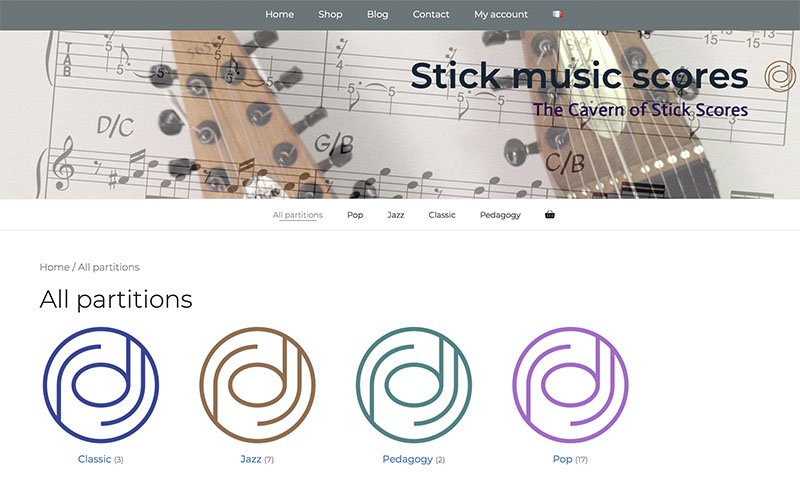
Task: Open the Jazz (7) category link
Action: click(x=257, y=459)
